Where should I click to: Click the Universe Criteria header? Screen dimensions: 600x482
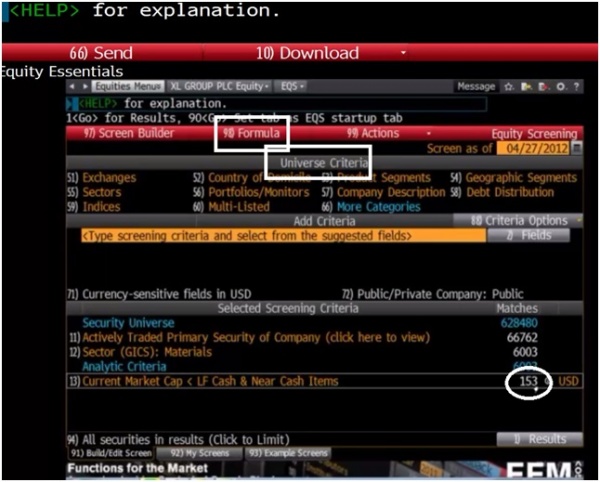(324, 163)
